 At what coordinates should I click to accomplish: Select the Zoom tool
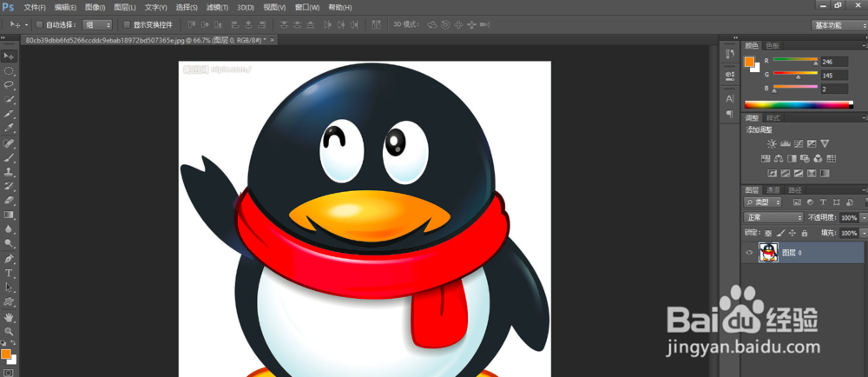9,332
